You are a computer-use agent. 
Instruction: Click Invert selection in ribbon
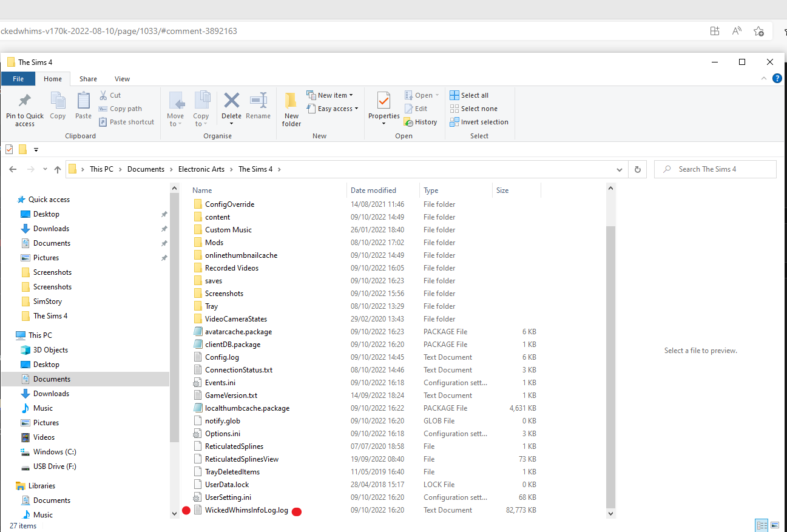click(x=479, y=122)
